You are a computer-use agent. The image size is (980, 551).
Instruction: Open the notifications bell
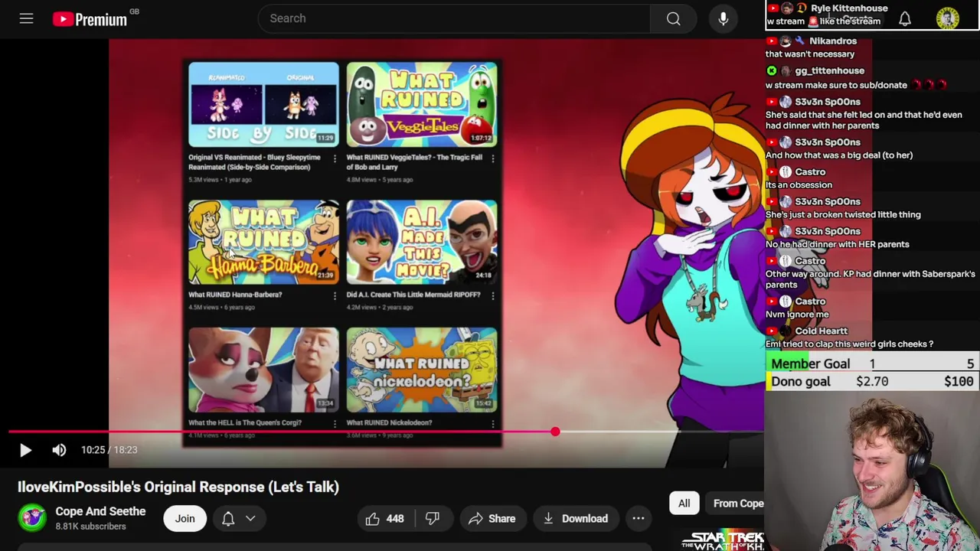[904, 19]
